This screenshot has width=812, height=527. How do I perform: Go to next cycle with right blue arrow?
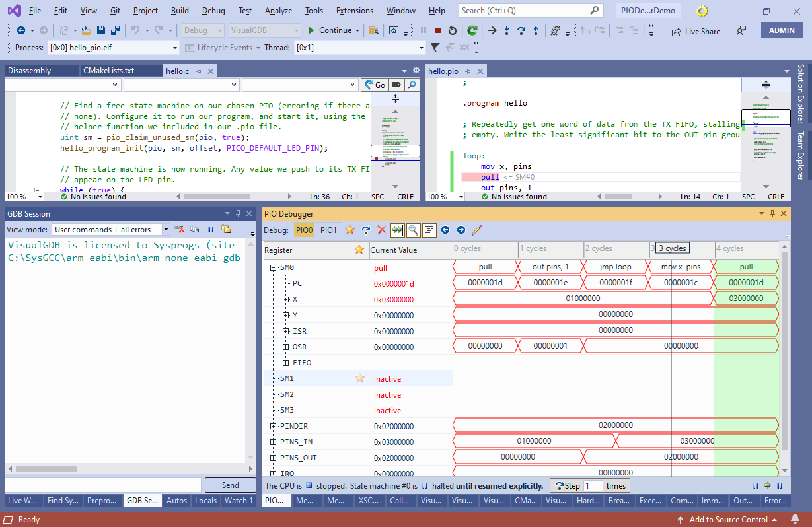461,230
